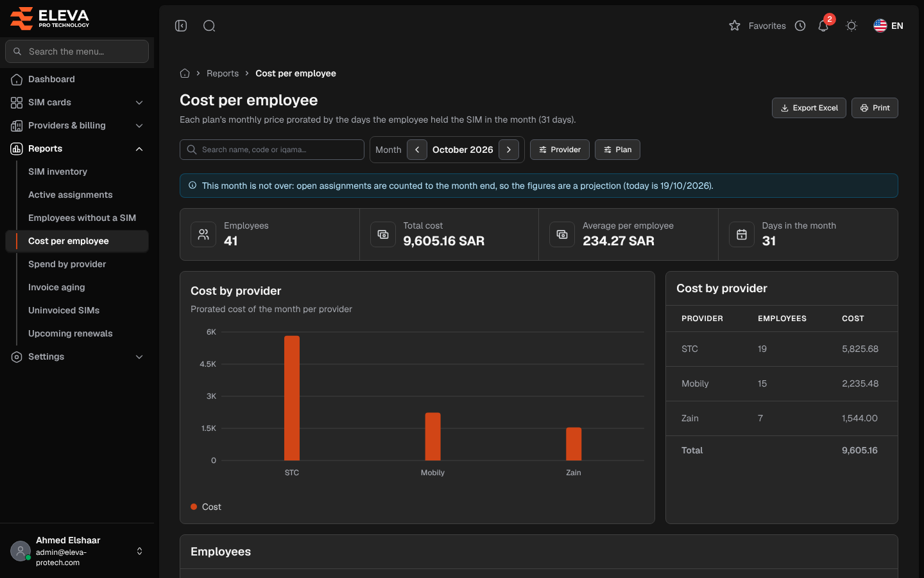Open Employees without a SIM report

point(82,218)
